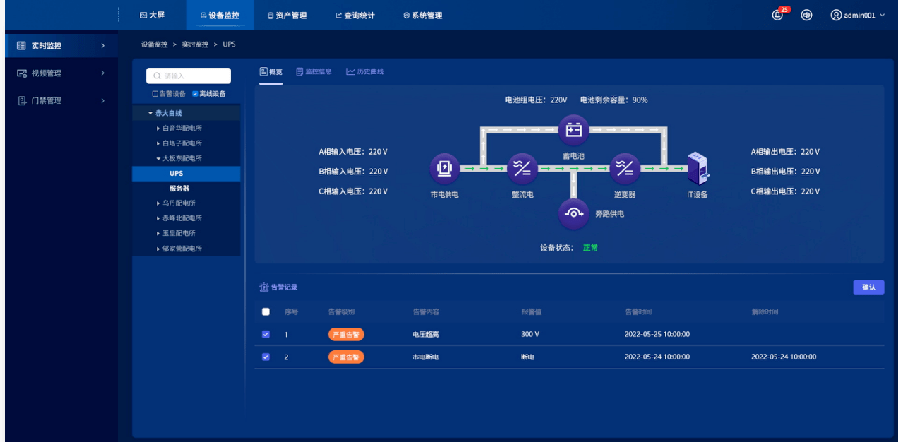Click the 告警记录 section icon
898x442 pixels.
tap(264, 287)
